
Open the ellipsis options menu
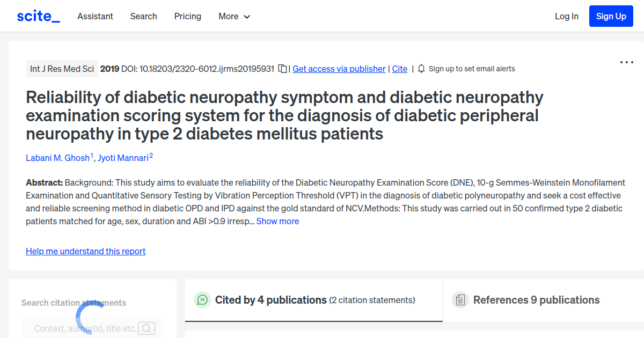(626, 62)
